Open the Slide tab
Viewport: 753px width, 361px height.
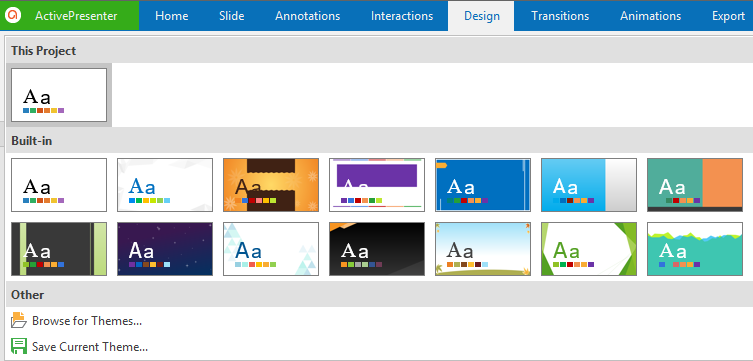231,16
